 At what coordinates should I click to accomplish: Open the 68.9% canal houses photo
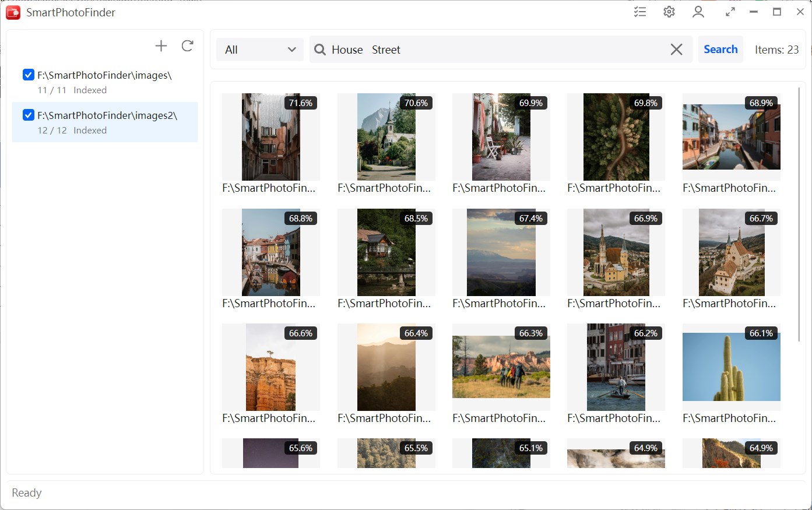click(732, 137)
